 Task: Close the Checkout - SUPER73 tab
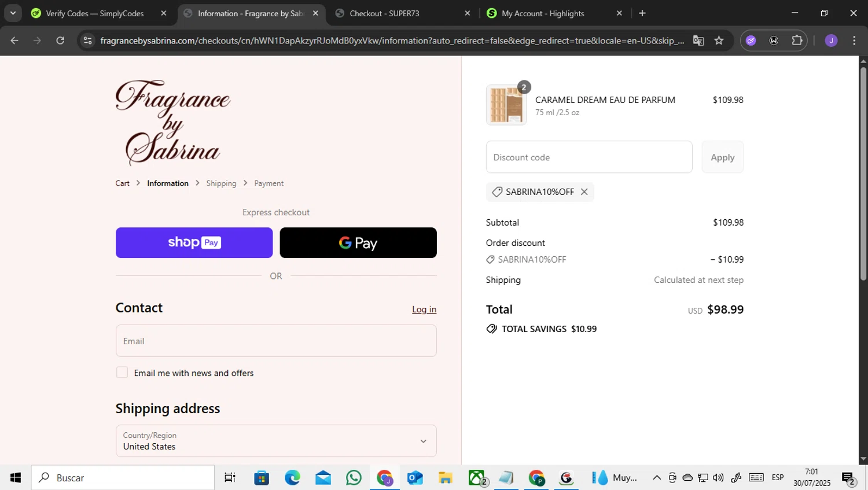(x=468, y=13)
